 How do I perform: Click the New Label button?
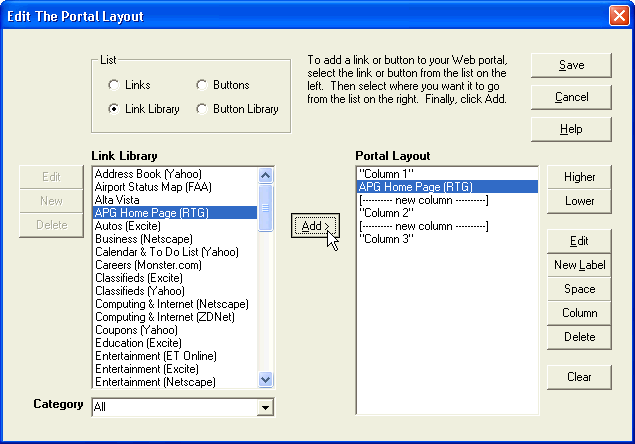pos(579,265)
